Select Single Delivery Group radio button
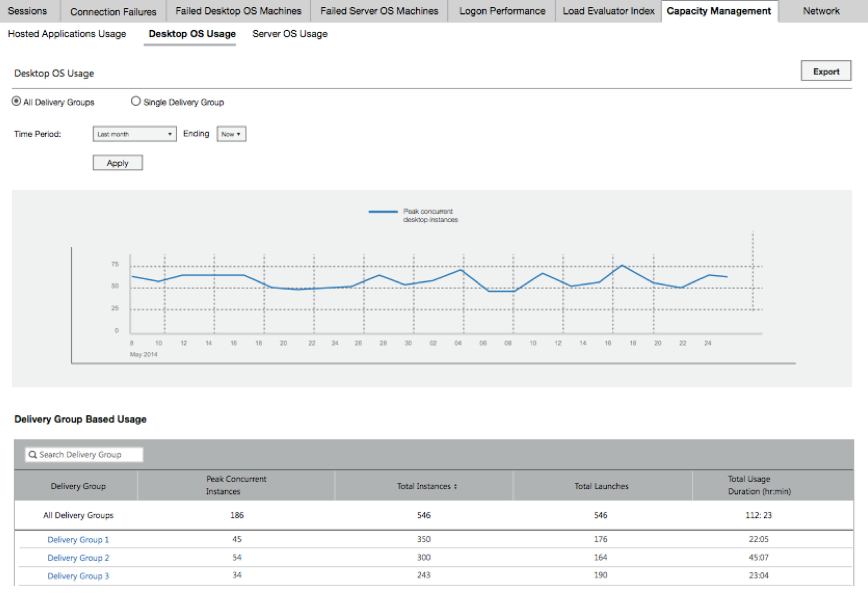 pos(136,101)
